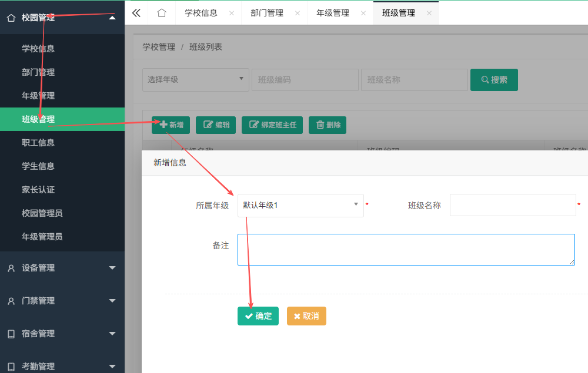Image resolution: width=588 pixels, height=373 pixels.
Task: Click the 搜索 search button
Action: point(494,80)
